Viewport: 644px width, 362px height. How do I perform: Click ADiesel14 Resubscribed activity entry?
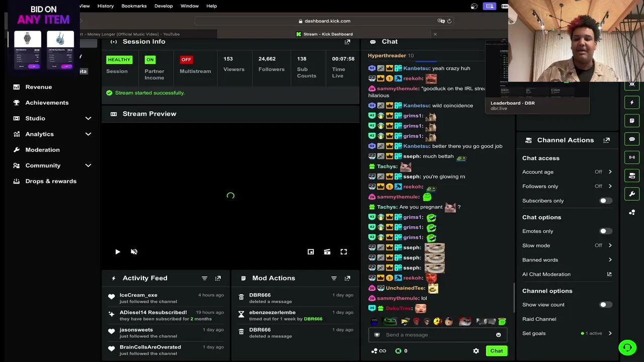[166, 315]
